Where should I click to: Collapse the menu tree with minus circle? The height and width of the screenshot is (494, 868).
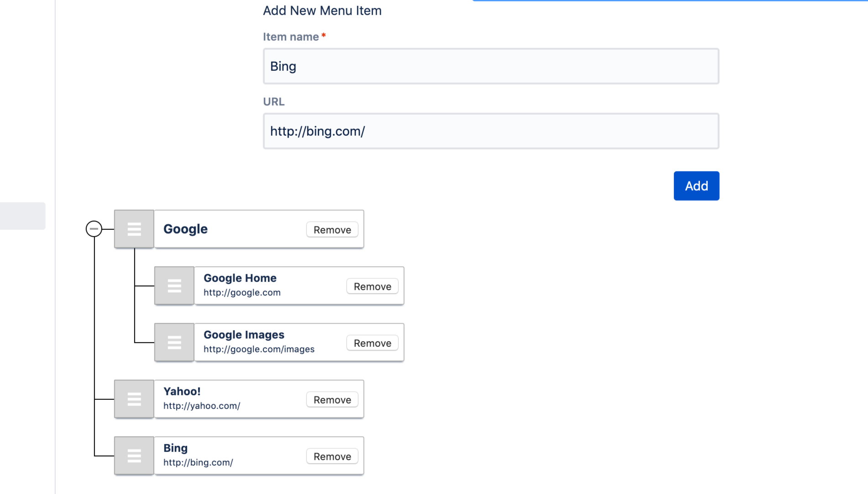coord(94,228)
